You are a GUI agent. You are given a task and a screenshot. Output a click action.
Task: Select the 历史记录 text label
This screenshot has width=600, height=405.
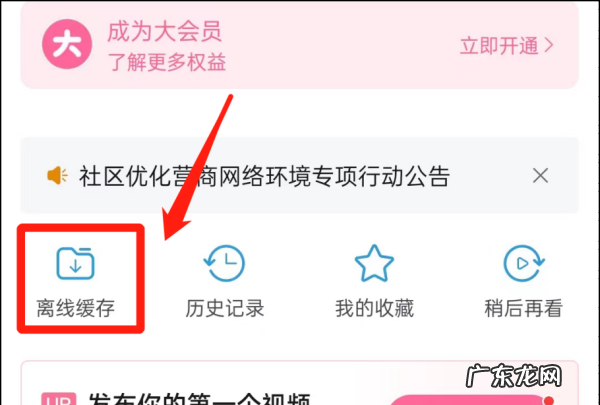click(225, 309)
